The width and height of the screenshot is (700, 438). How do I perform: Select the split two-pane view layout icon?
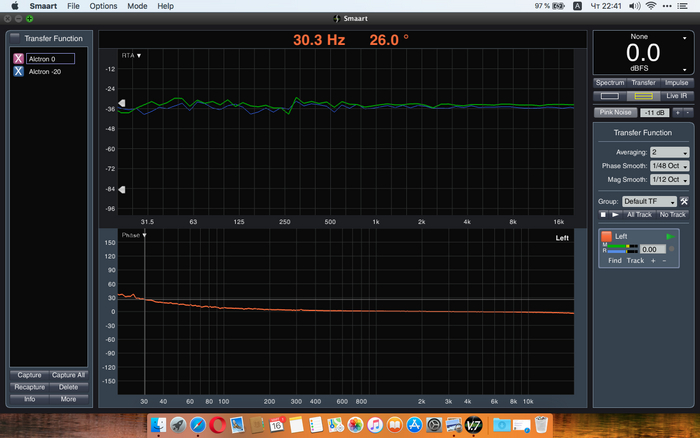point(645,95)
